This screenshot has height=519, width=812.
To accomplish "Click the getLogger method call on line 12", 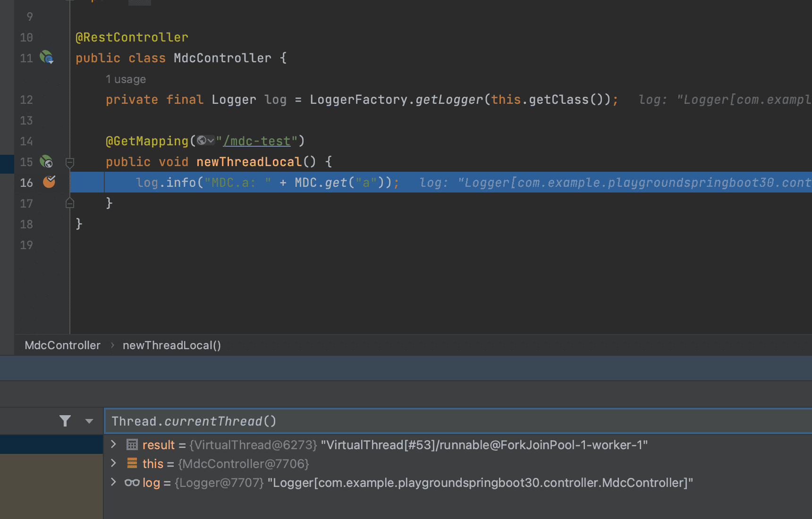I will (449, 100).
